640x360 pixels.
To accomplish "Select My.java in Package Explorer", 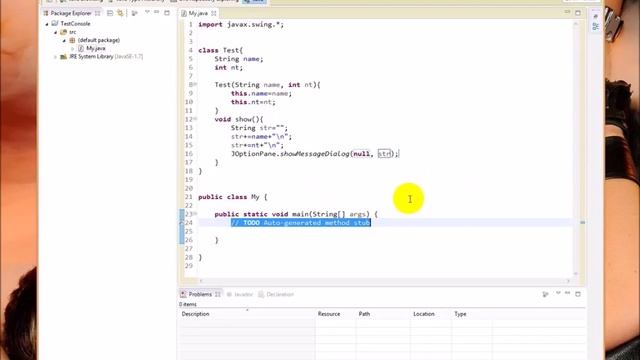I will pyautogui.click(x=96, y=48).
